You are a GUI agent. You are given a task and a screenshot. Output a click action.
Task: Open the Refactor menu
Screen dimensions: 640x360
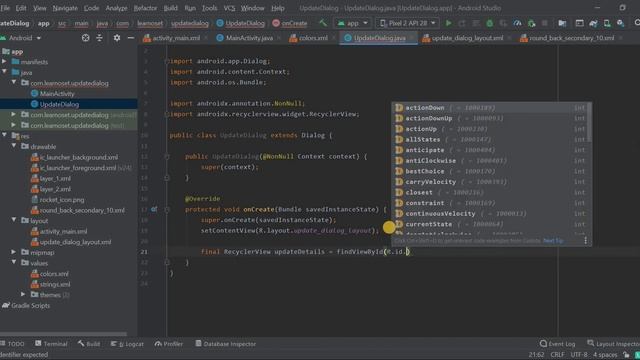145,8
